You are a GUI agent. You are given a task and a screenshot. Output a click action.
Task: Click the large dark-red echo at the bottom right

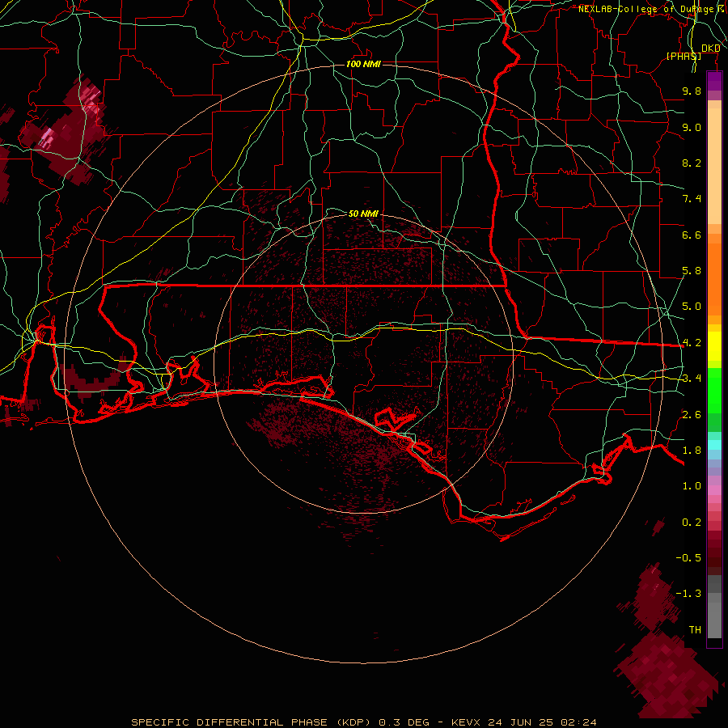click(x=667, y=675)
